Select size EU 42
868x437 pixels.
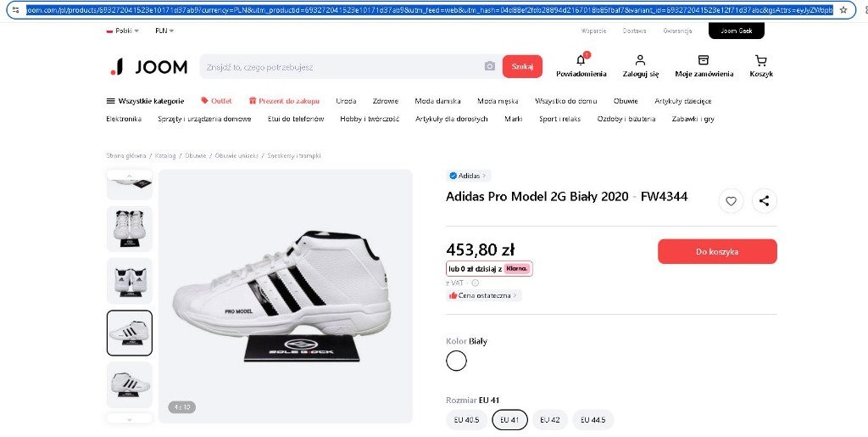(549, 420)
